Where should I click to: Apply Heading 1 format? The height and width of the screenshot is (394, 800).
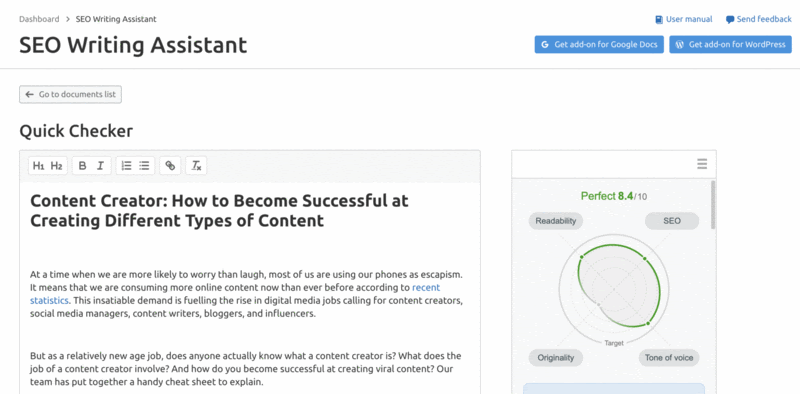point(38,166)
